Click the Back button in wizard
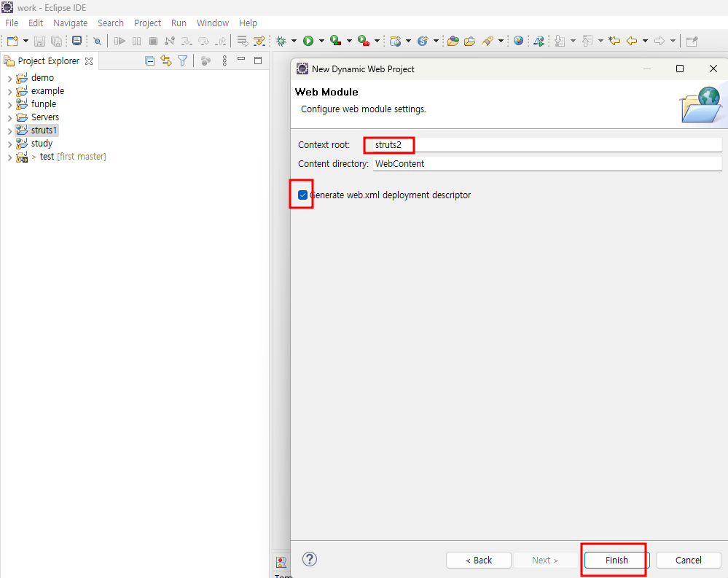728x578 pixels. pos(479,560)
